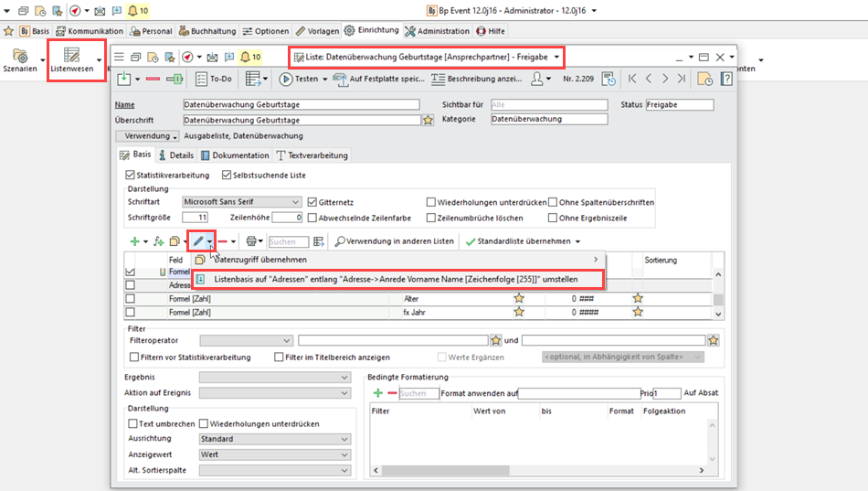Viewport: 868px width, 491px height.
Task: Open the Schriftart font dropdown
Action: (294, 202)
